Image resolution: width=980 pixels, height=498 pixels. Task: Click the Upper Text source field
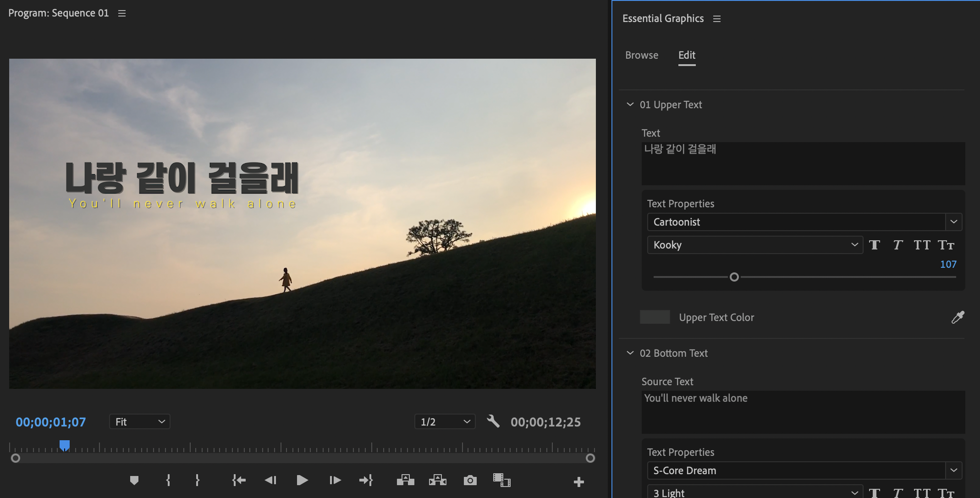click(803, 163)
